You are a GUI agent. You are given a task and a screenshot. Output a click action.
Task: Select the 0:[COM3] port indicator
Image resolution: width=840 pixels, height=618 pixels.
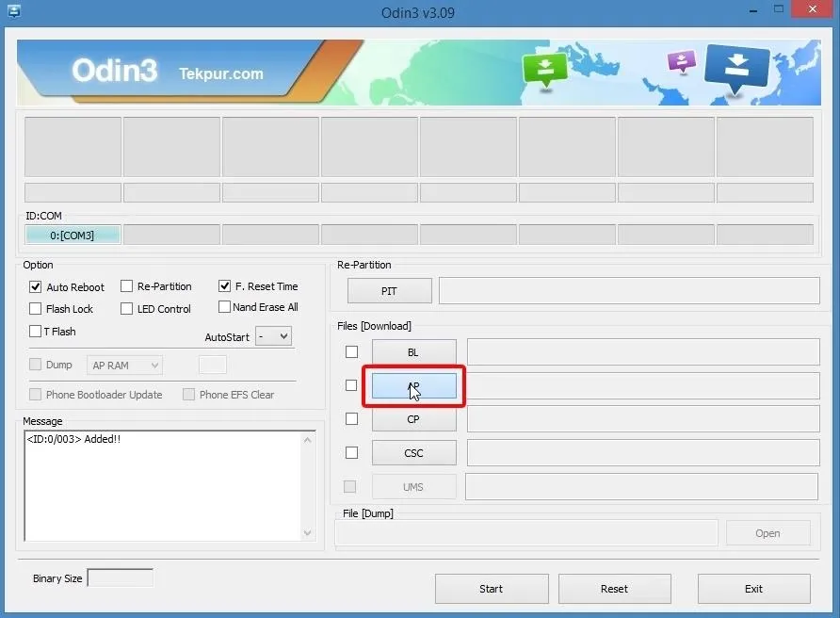(73, 236)
